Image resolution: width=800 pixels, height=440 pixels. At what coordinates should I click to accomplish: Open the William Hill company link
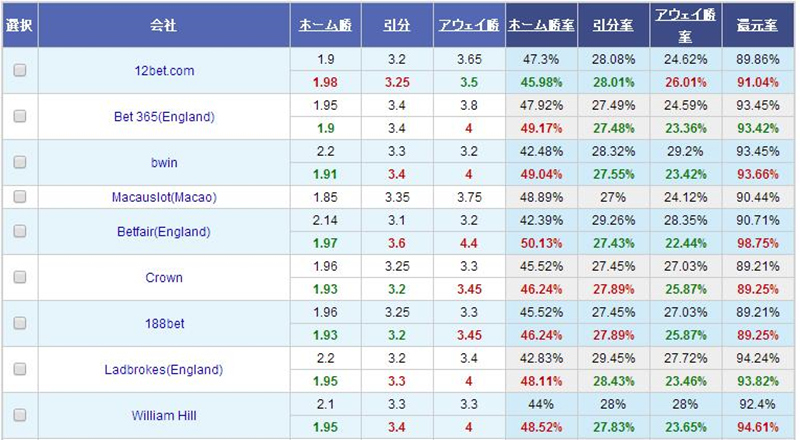point(164,415)
